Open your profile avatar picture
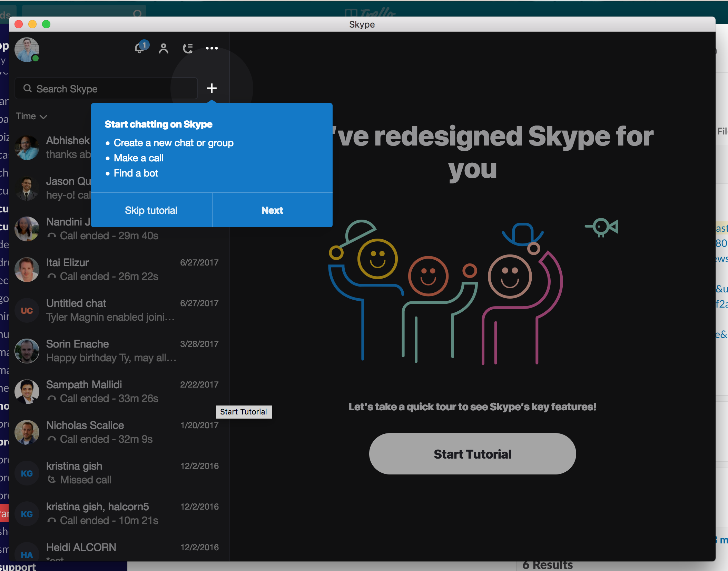728x571 pixels. point(27,50)
